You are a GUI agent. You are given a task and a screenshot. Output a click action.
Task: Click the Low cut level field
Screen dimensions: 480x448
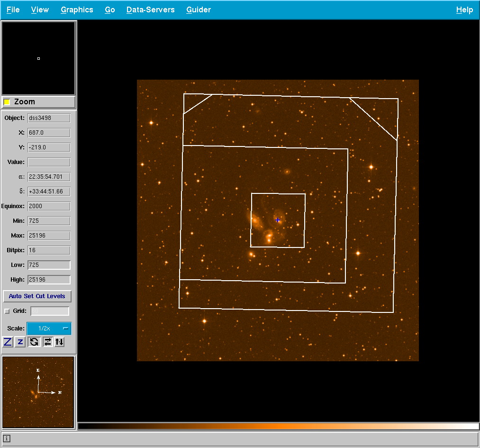point(49,265)
